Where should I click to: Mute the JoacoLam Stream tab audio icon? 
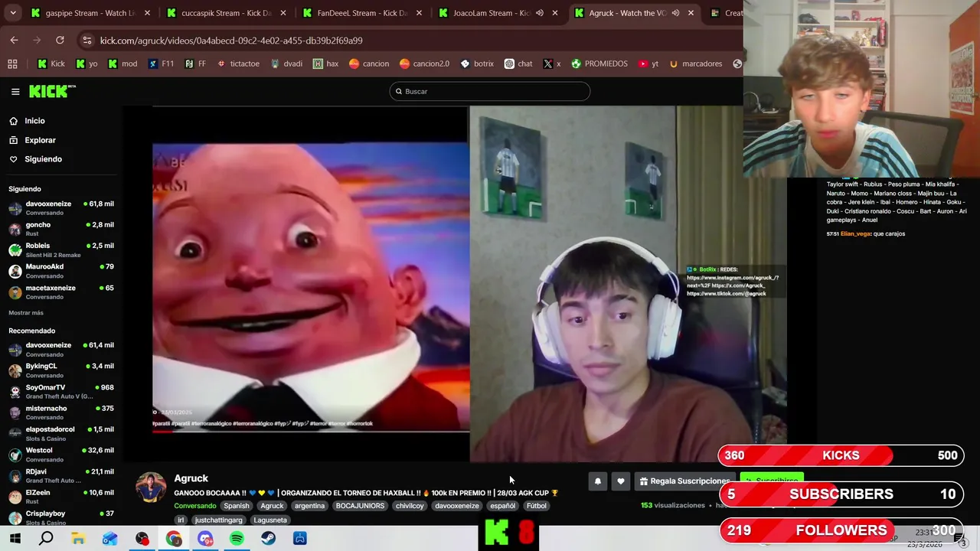click(x=540, y=13)
